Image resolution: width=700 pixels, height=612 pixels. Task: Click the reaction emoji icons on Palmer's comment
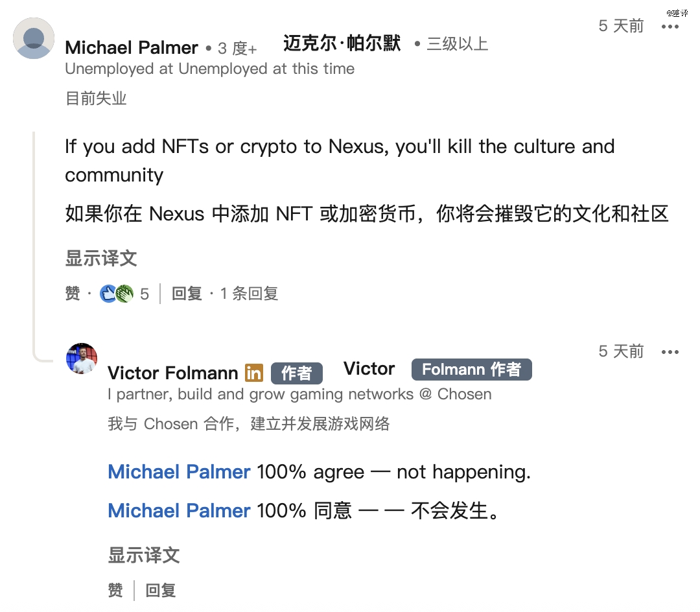[x=117, y=294]
